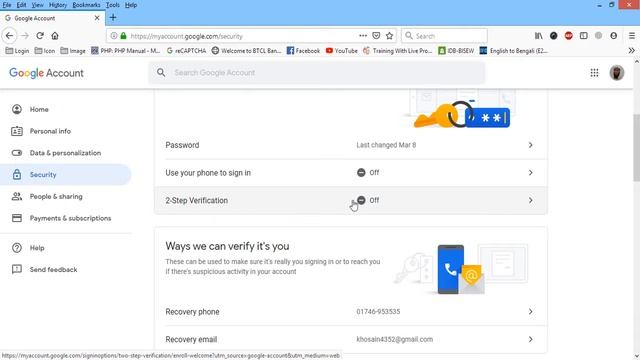Open the Firefox account icon
The width and height of the screenshot is (640, 360).
[x=613, y=36]
